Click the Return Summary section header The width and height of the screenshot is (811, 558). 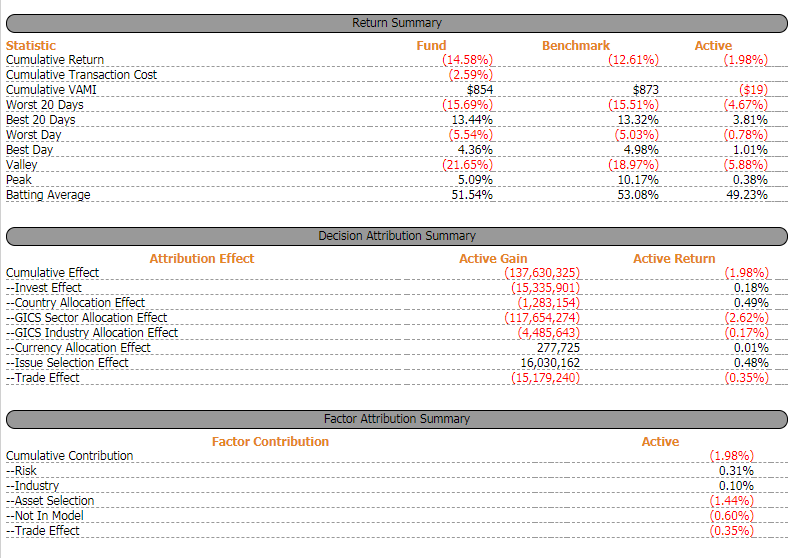(x=397, y=22)
